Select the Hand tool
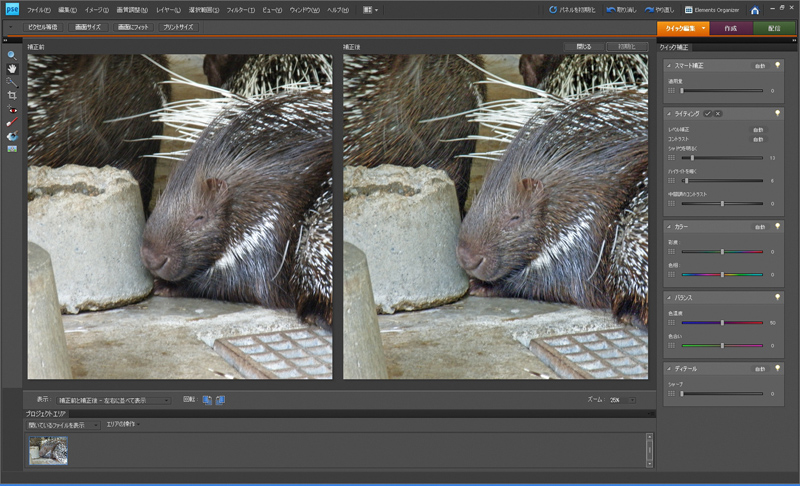 pyautogui.click(x=11, y=67)
